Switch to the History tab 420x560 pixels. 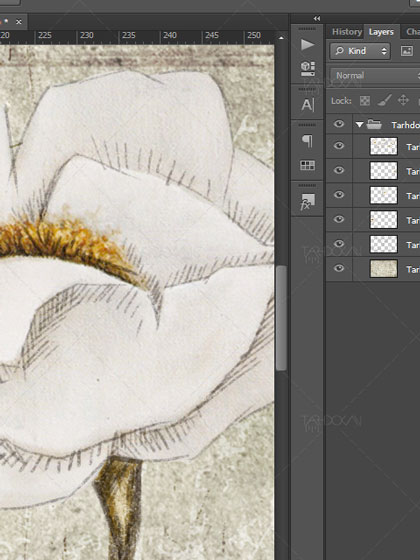pyautogui.click(x=347, y=32)
